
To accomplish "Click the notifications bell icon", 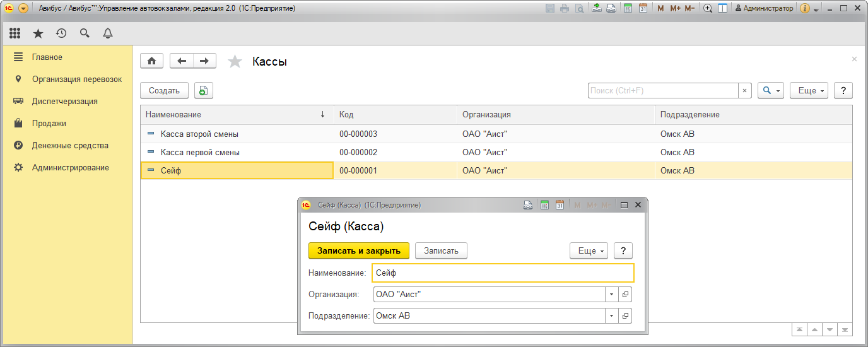I will pyautogui.click(x=108, y=33).
